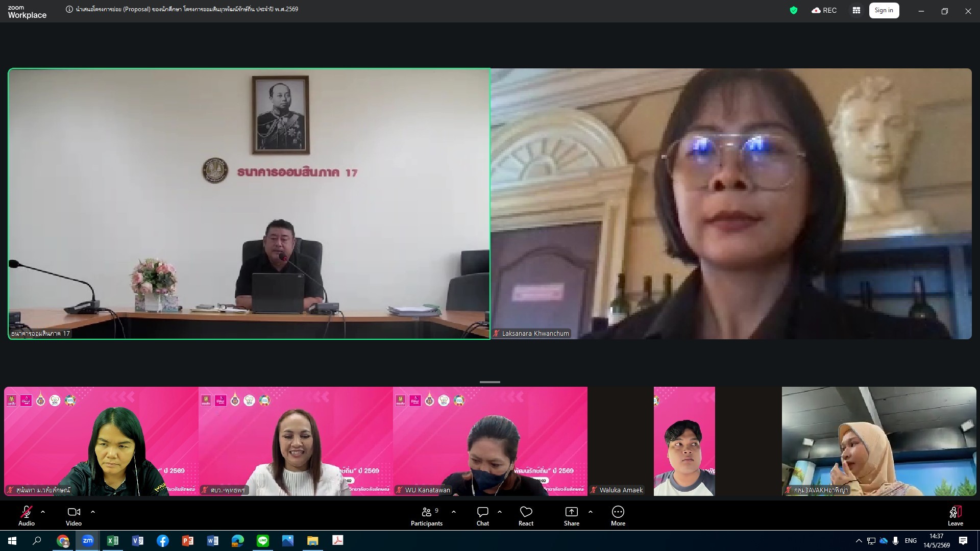Viewport: 980px width, 551px height.
Task: Click the cloud REC recording indicator
Action: pos(824,10)
